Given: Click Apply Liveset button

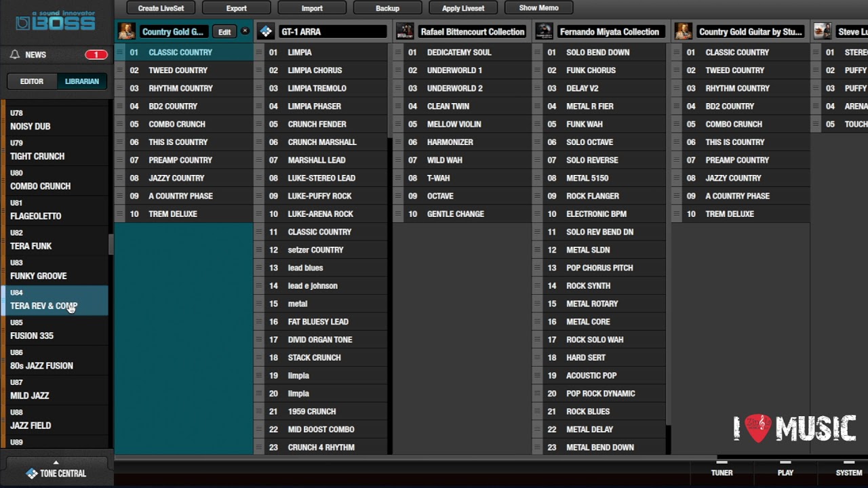Looking at the screenshot, I should [463, 8].
